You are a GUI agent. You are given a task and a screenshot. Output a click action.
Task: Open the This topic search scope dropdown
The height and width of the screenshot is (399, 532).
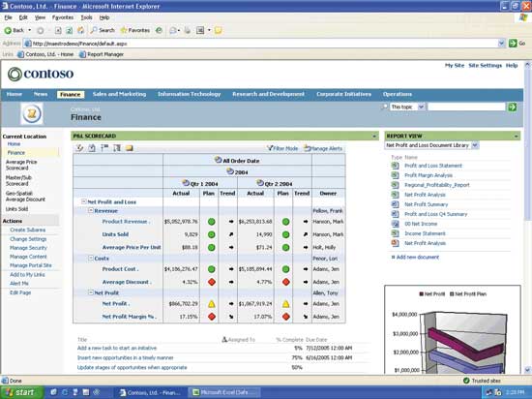point(421,107)
